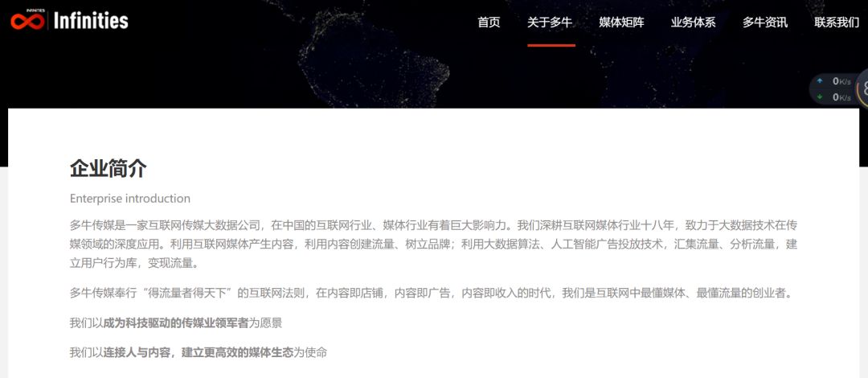Select the 关于多牛 navigation item
The image size is (868, 378).
coord(550,23)
